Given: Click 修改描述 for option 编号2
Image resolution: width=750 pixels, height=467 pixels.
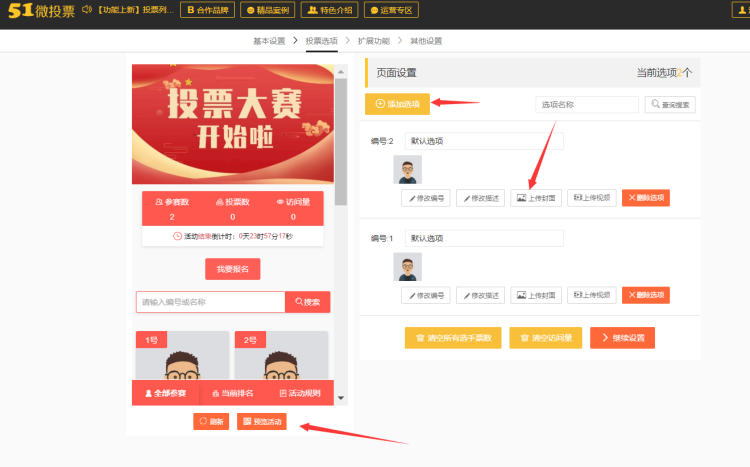Looking at the screenshot, I should coord(480,198).
